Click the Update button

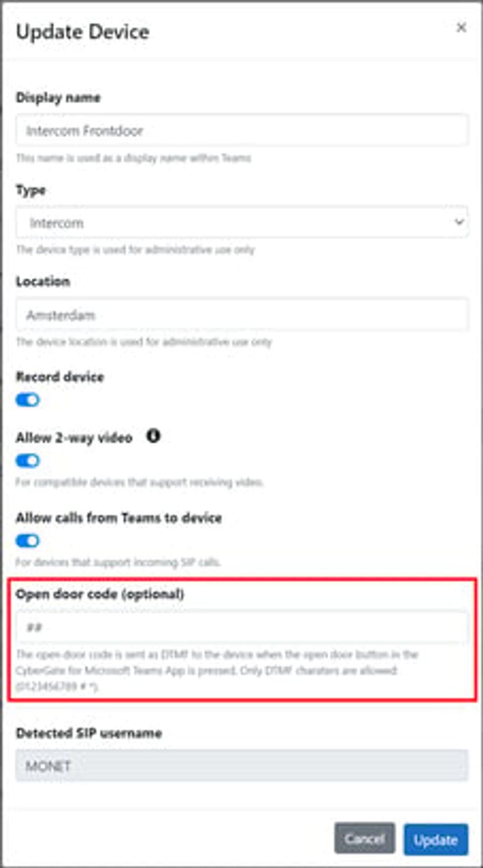[x=436, y=839]
